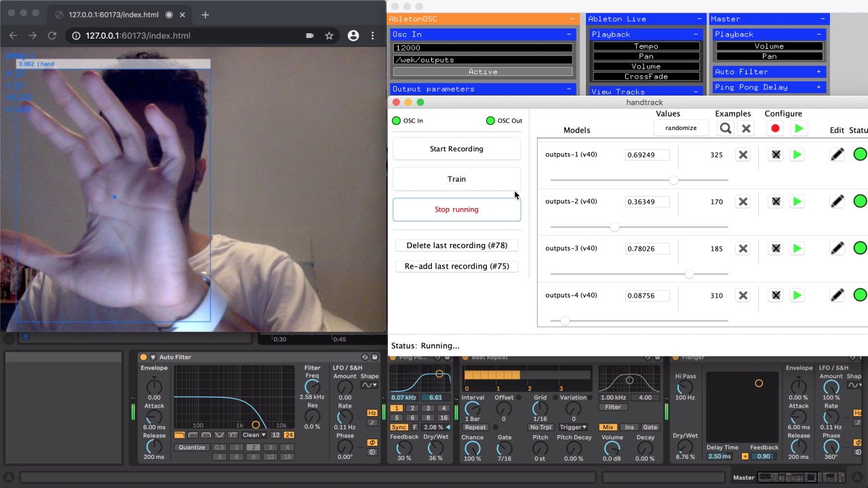The width and height of the screenshot is (868, 488).
Task: Click the Train button
Action: pos(456,179)
